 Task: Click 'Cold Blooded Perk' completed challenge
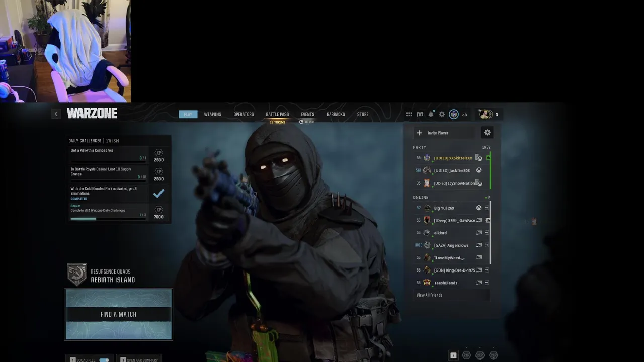coord(109,193)
